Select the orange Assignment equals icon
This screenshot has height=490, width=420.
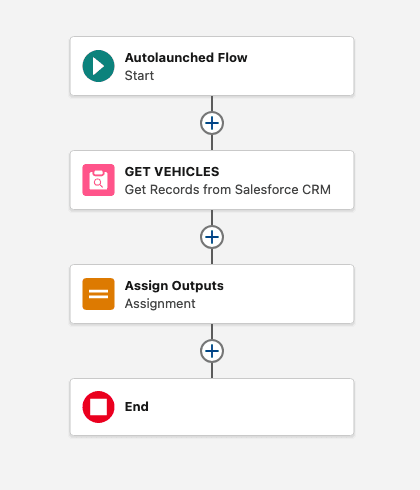98,294
